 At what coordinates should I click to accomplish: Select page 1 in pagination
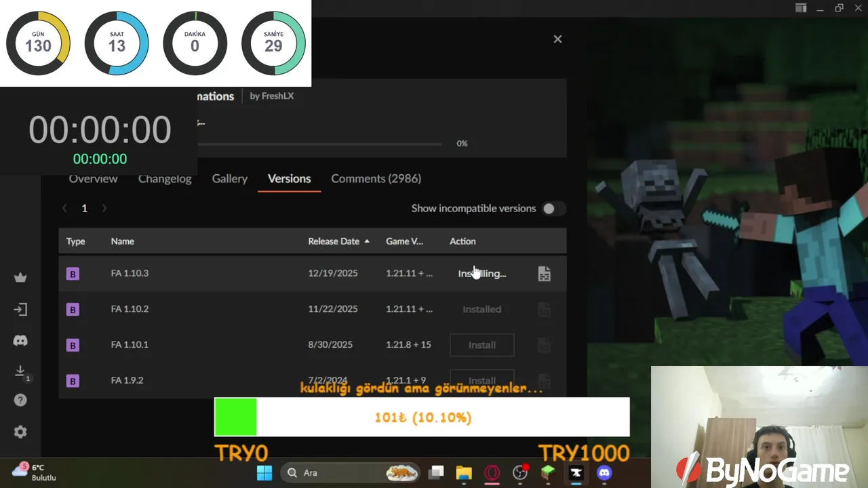(x=84, y=209)
